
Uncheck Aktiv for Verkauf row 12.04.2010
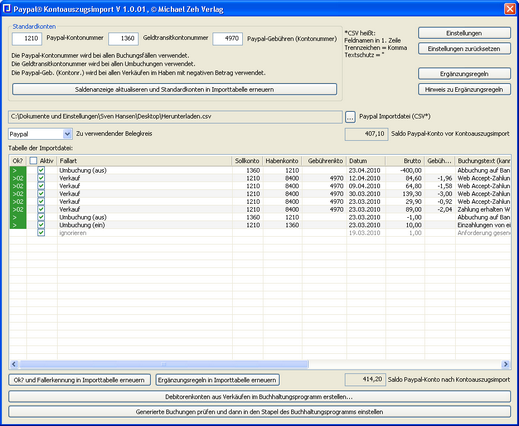click(x=41, y=178)
